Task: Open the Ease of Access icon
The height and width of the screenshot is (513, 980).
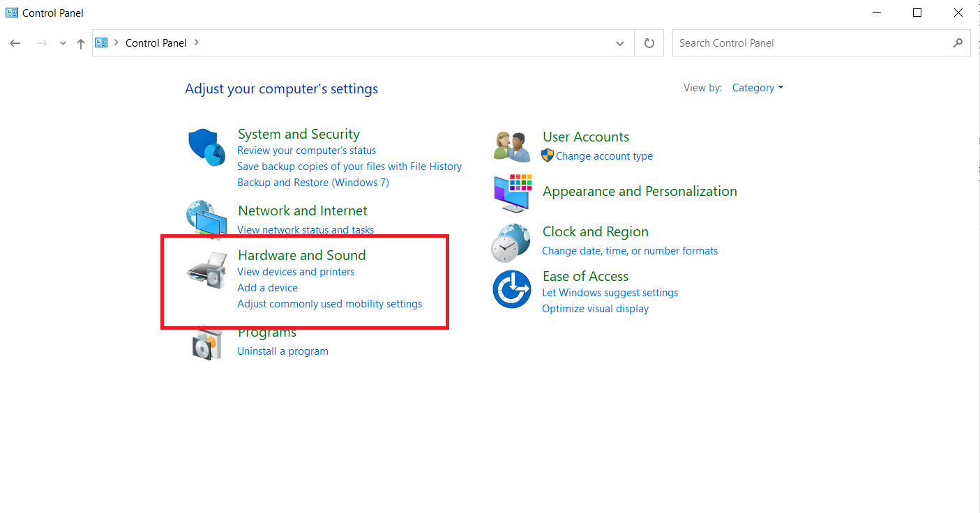Action: 512,289
